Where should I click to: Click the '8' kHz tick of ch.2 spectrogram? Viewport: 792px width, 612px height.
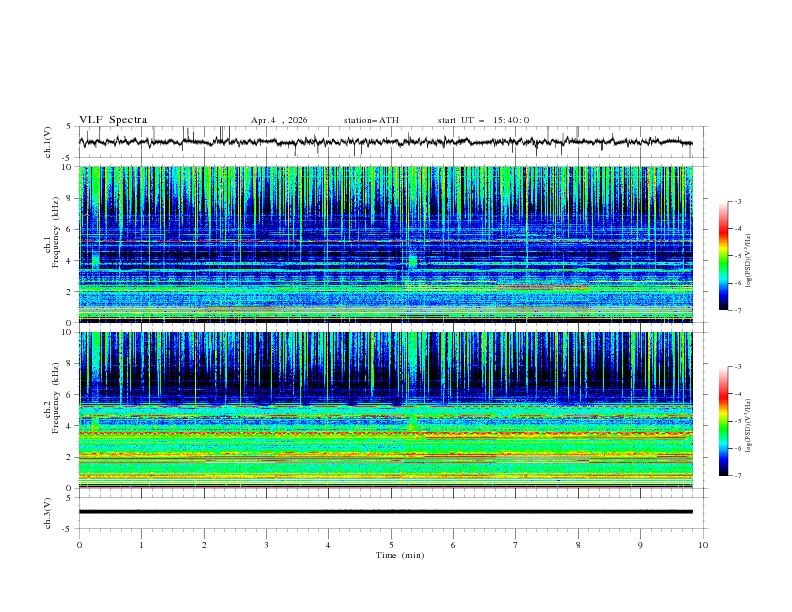71,364
